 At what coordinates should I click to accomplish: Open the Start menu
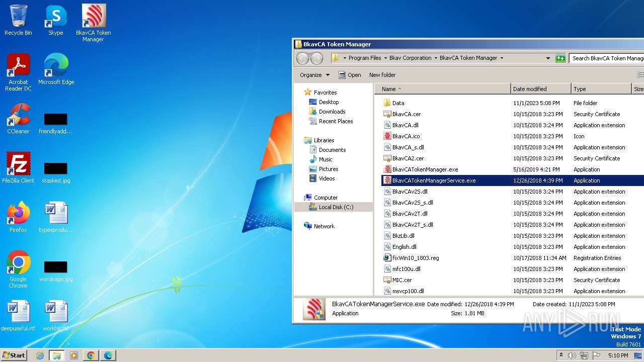[14, 355]
